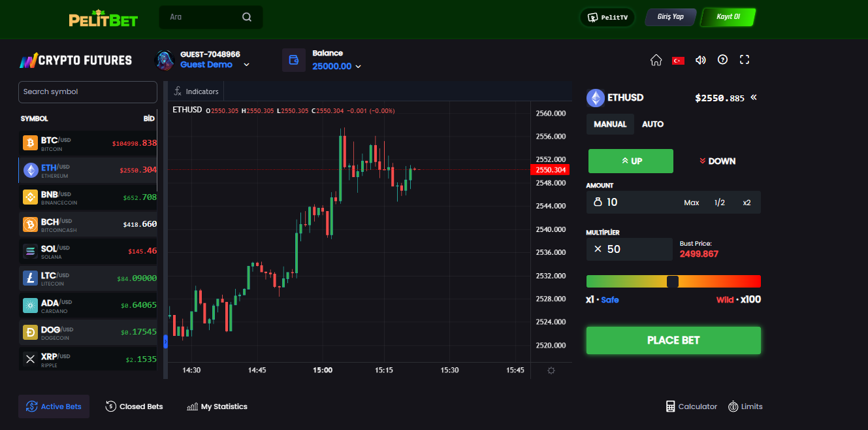Go to home via the house icon
Viewport: 868px width, 430px height.
(x=656, y=60)
